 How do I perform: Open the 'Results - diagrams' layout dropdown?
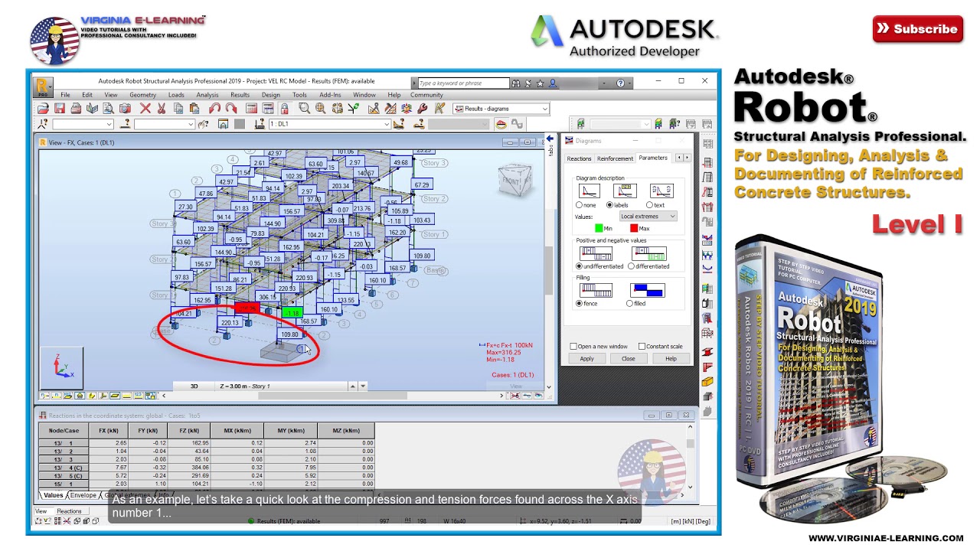[501, 109]
